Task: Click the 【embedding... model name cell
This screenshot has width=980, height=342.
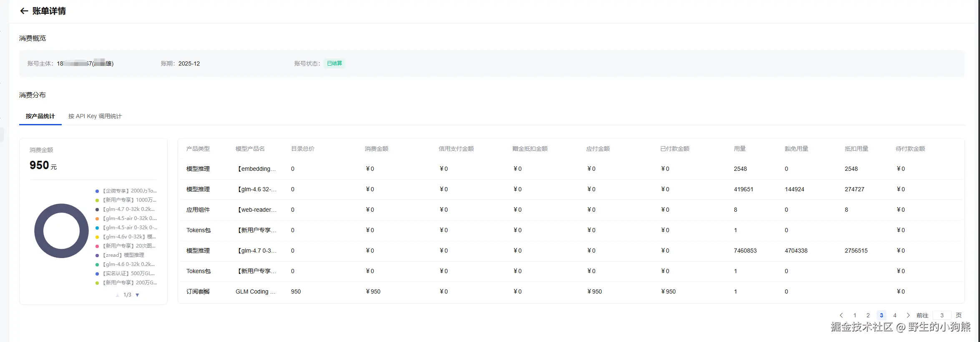Action: (256, 169)
